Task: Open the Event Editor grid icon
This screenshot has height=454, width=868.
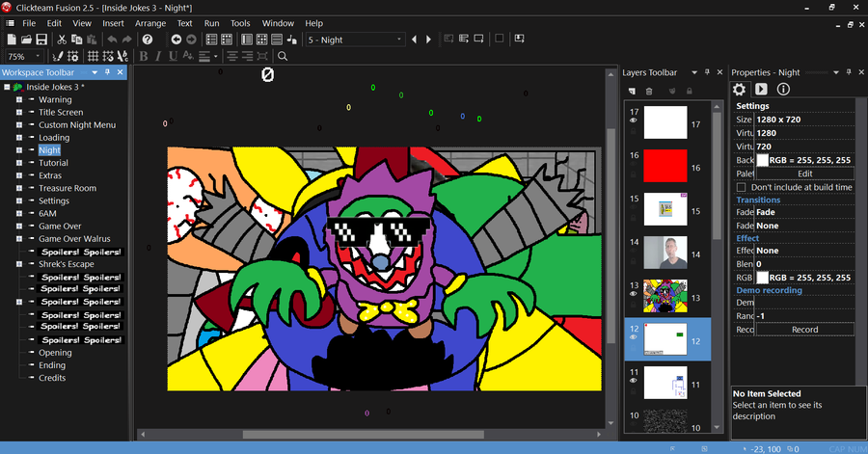Action: 261,40
